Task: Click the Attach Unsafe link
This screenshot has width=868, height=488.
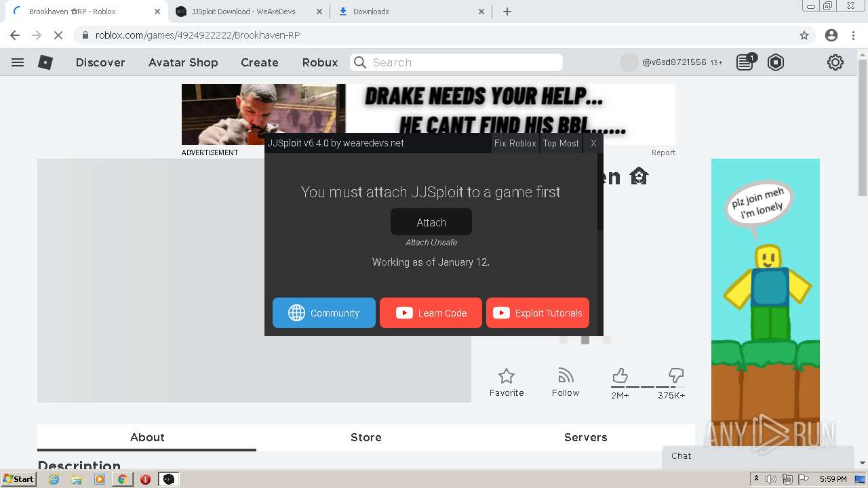Action: pos(431,243)
